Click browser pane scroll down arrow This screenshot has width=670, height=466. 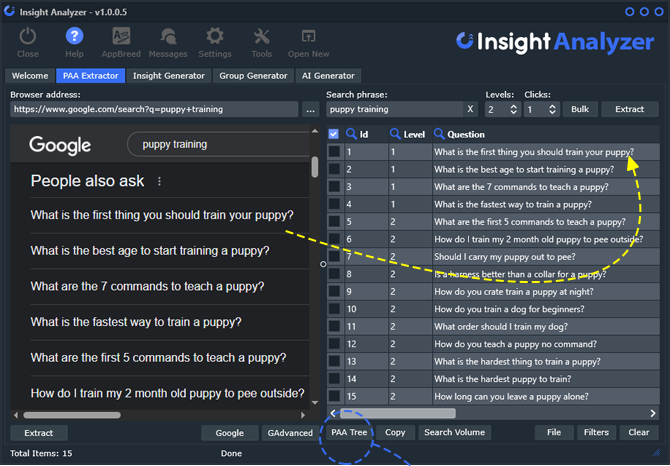(x=315, y=403)
